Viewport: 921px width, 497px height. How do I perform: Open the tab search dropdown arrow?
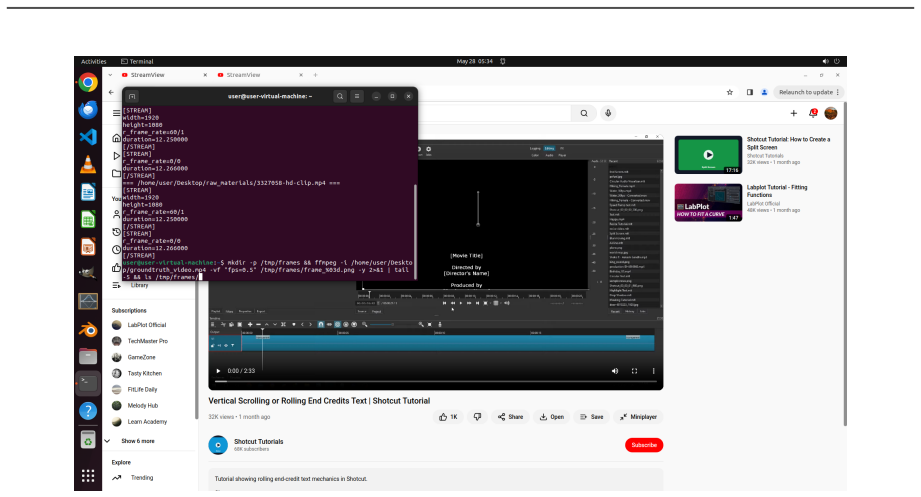coord(110,75)
